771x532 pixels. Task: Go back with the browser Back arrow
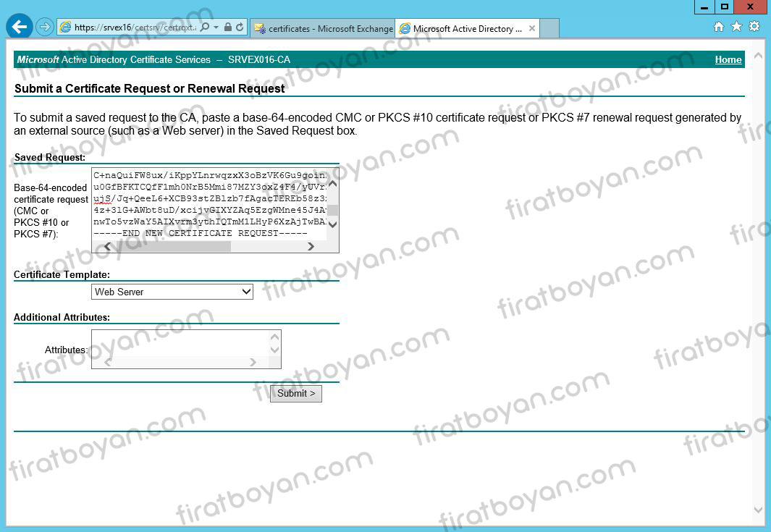(x=19, y=27)
